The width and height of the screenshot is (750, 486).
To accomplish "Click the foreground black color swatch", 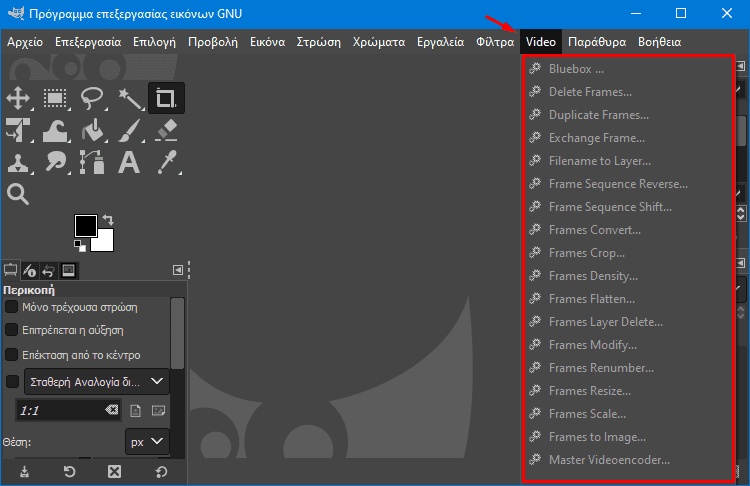I will 85,225.
